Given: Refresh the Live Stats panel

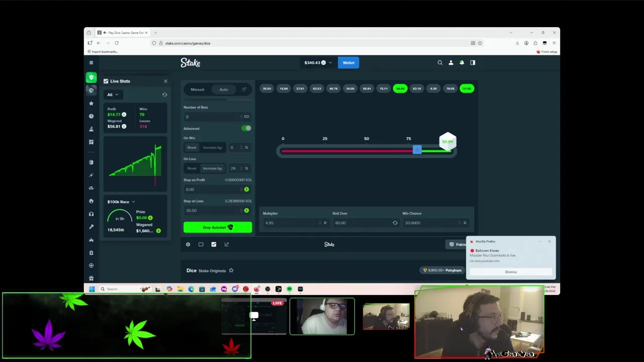Looking at the screenshot, I should (165, 95).
